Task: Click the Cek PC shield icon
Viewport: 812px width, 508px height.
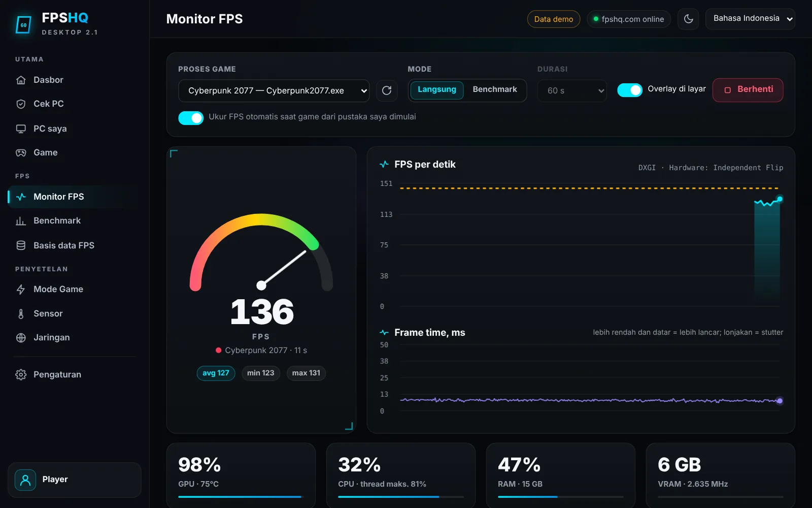Action: click(21, 104)
